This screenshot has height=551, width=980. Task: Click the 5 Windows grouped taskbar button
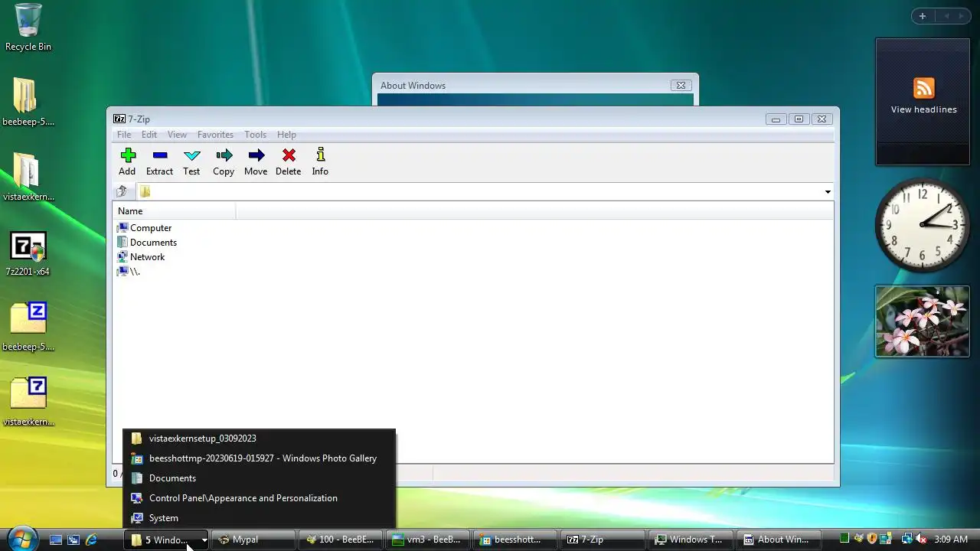pyautogui.click(x=166, y=540)
